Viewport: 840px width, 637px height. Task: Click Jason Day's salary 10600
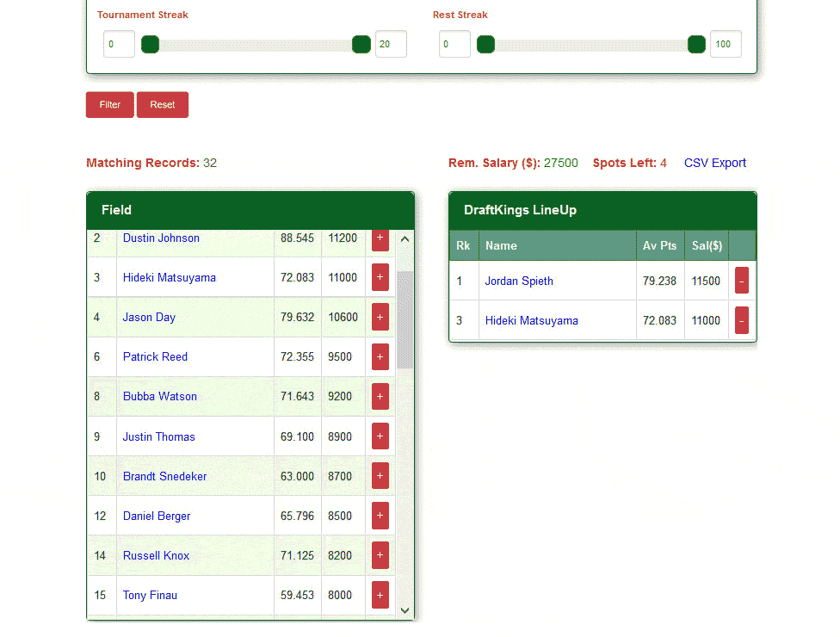(x=343, y=317)
